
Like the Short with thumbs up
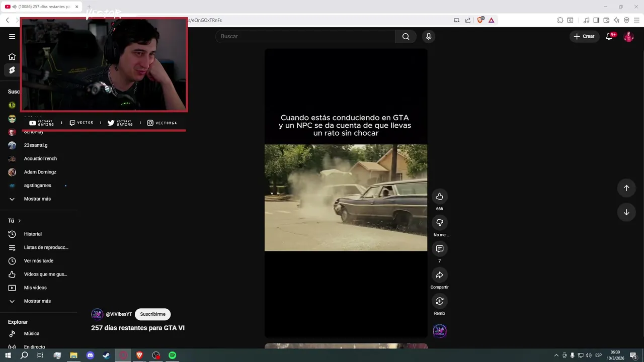coord(440,196)
